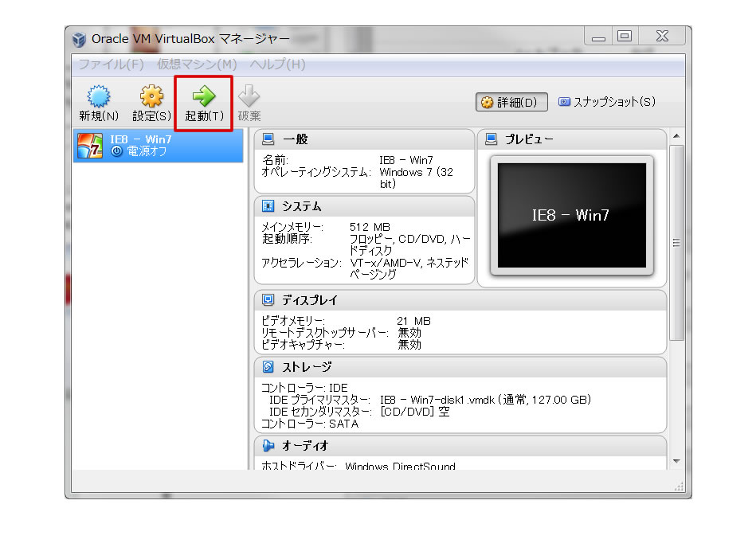
Task: Click the 名前 value IE8 - Win7
Action: coord(406,160)
